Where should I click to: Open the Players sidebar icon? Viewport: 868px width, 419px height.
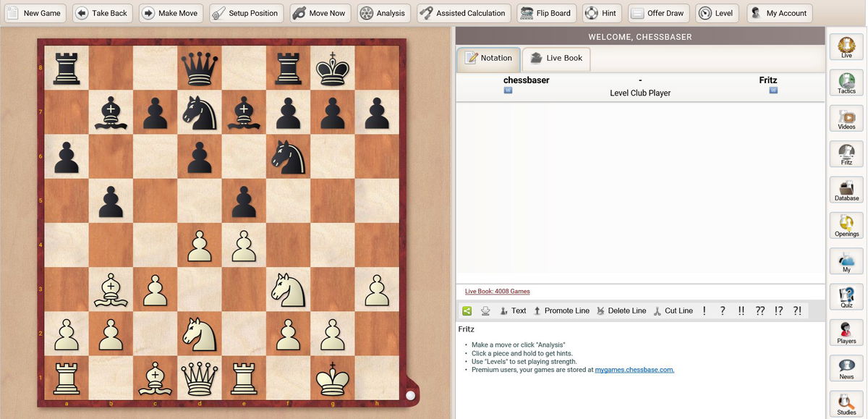coord(846,332)
